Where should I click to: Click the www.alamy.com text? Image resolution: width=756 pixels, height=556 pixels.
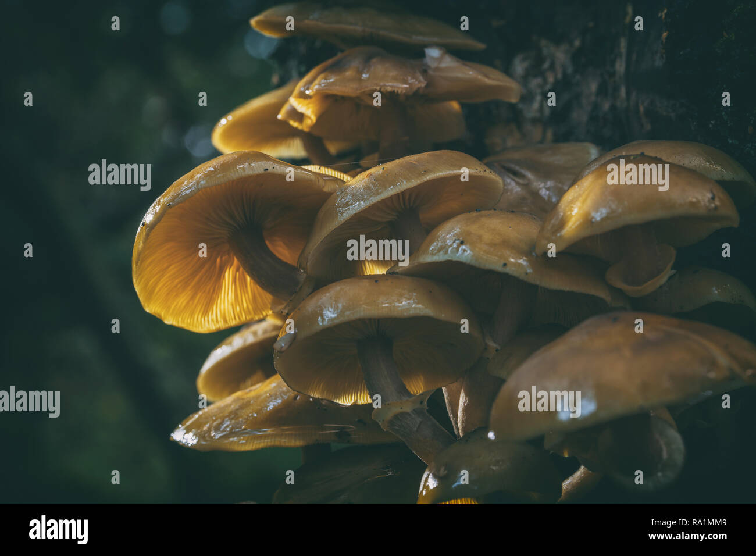coord(687,536)
